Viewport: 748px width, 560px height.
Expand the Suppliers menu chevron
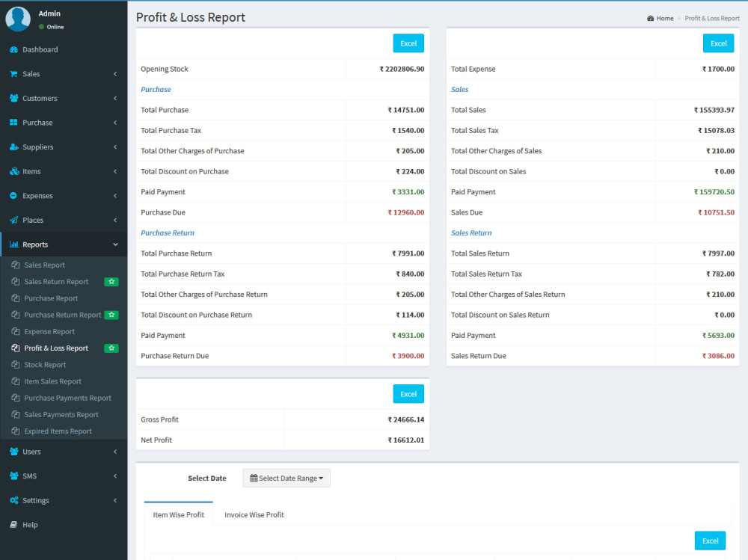click(x=115, y=147)
